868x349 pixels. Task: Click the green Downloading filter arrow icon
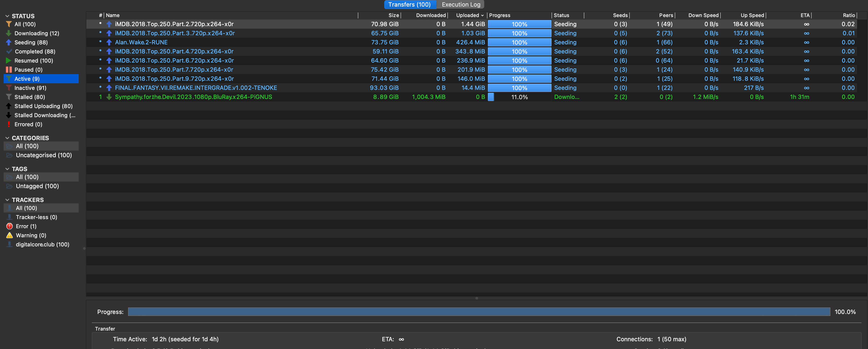[x=9, y=33]
